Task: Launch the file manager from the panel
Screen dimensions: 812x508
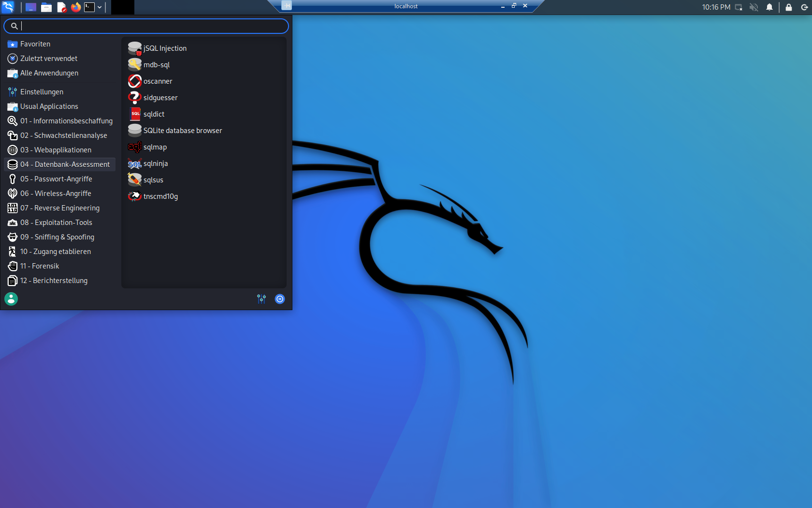Action: 46,7
